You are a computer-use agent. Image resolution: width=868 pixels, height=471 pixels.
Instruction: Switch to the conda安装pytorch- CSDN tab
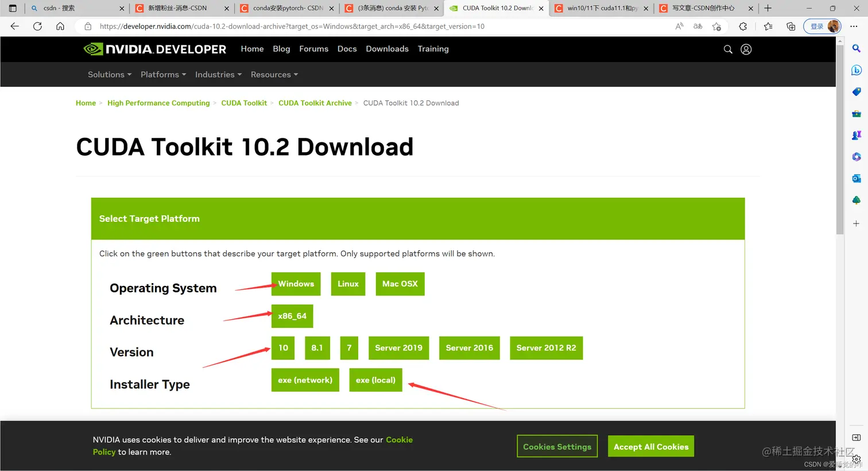point(286,8)
